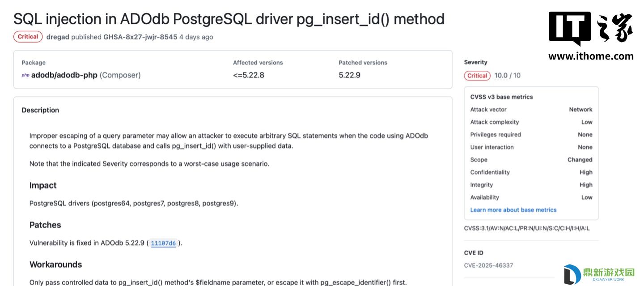Click the Workarounds section heading
The height and width of the screenshot is (286, 644).
[56, 265]
